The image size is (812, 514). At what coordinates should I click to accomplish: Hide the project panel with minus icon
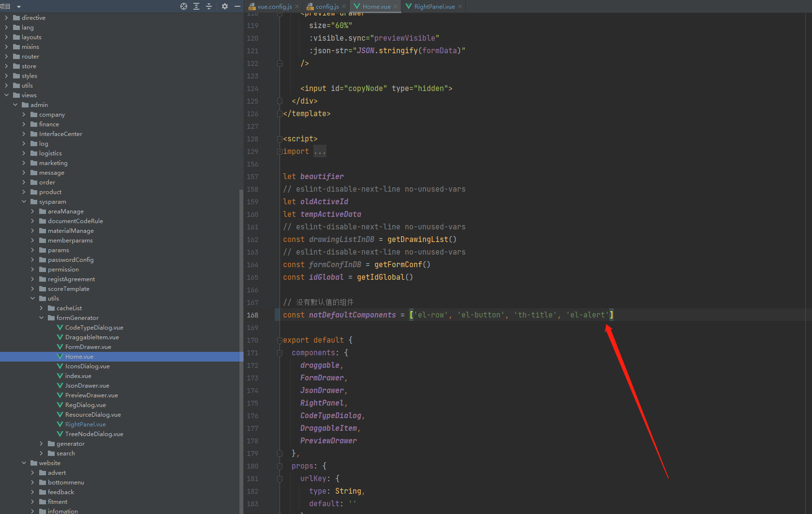tap(237, 6)
